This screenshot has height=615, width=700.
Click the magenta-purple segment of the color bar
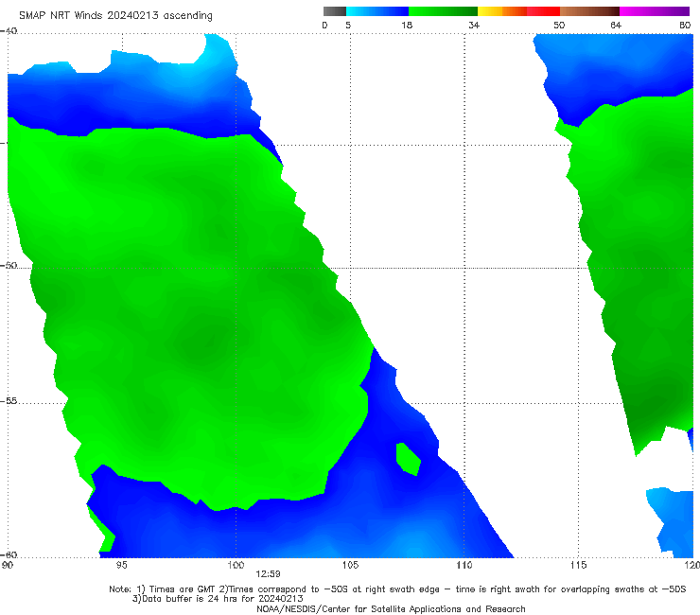point(655,11)
